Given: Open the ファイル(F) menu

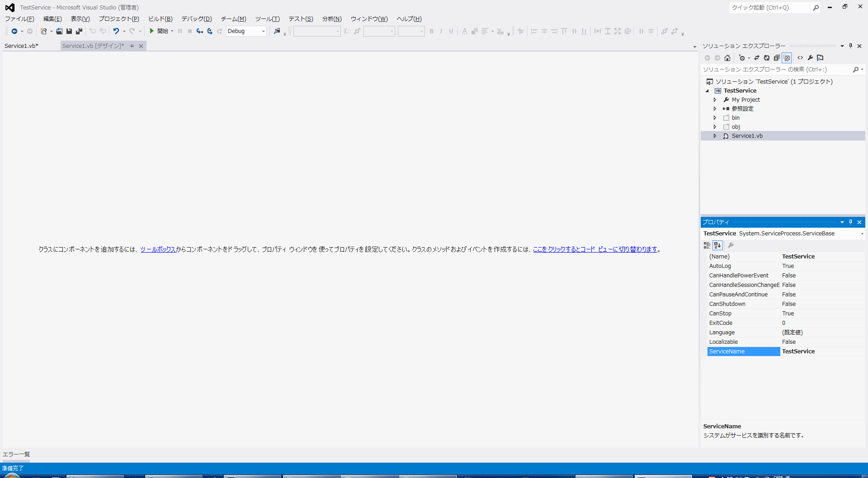Looking at the screenshot, I should [19, 19].
